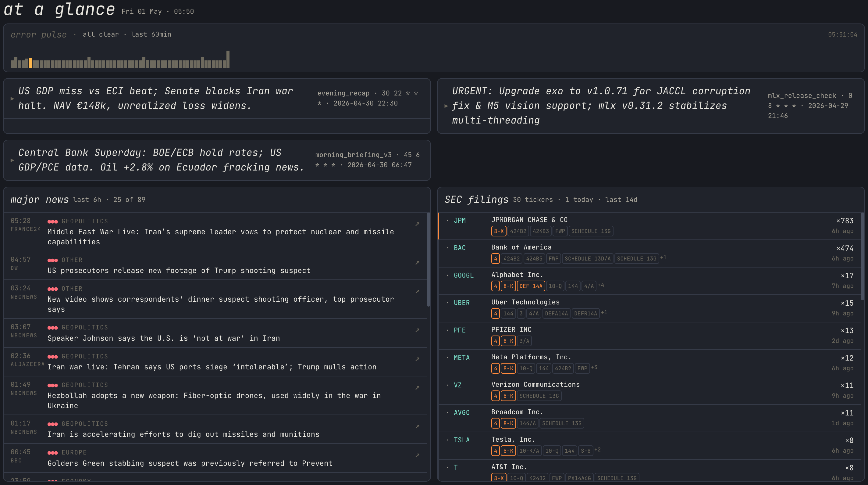Click the ×474 filing count for BAC
The image size is (868, 485).
click(845, 248)
